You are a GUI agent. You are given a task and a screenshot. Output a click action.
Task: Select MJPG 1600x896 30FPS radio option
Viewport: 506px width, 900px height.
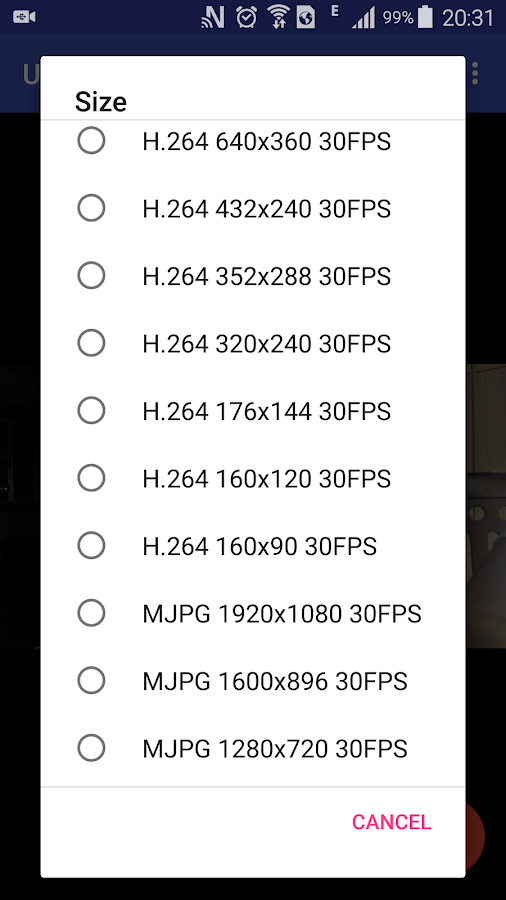point(252,681)
